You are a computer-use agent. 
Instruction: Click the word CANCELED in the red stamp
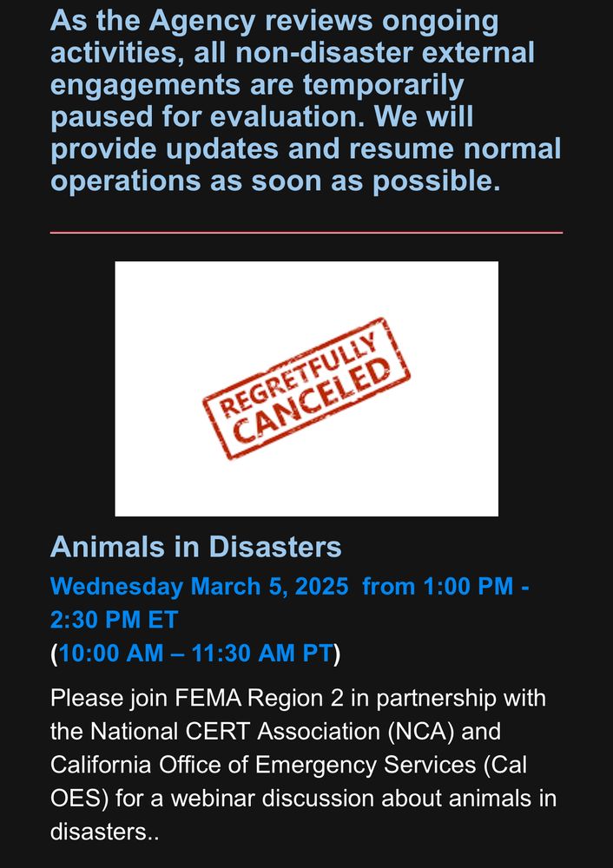click(x=313, y=399)
